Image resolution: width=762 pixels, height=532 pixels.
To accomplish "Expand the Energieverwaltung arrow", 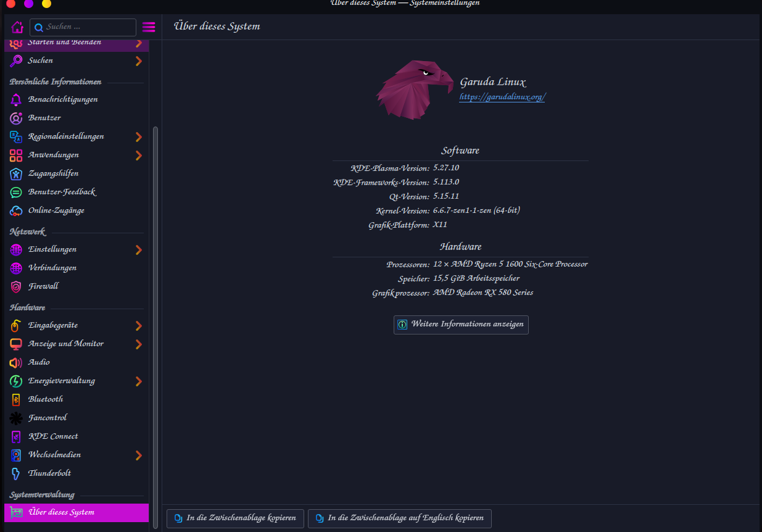I will click(x=139, y=381).
